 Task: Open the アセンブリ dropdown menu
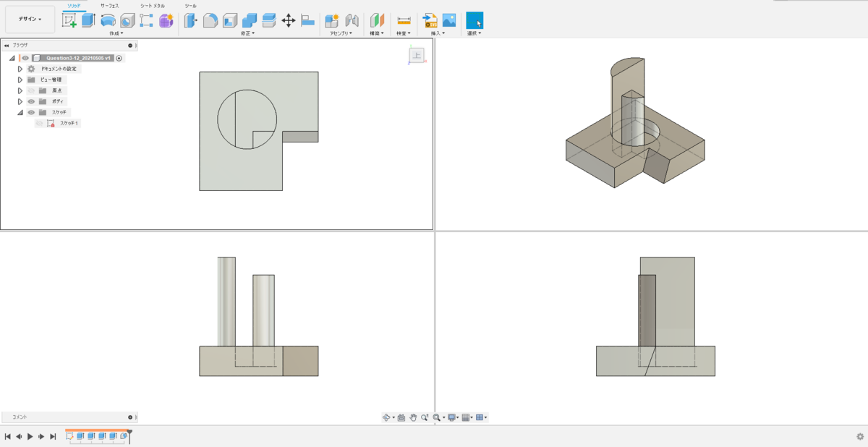(x=341, y=33)
